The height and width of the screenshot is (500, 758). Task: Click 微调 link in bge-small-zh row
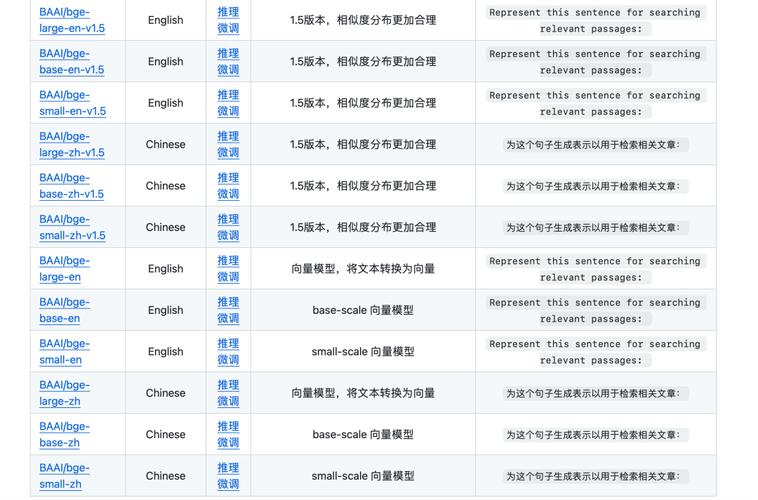point(228,484)
